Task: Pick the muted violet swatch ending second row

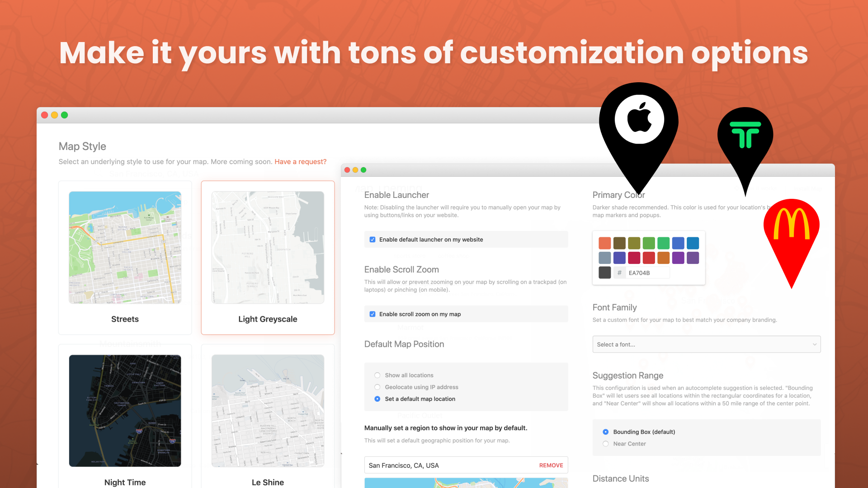Action: coord(693,258)
